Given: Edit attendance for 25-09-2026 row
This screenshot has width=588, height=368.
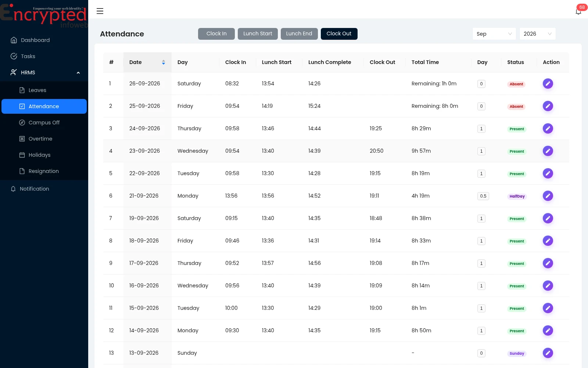Looking at the screenshot, I should click(548, 106).
